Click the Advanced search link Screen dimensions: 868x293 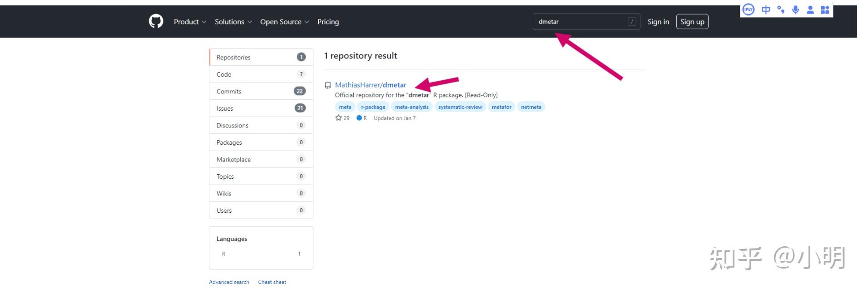[229, 282]
